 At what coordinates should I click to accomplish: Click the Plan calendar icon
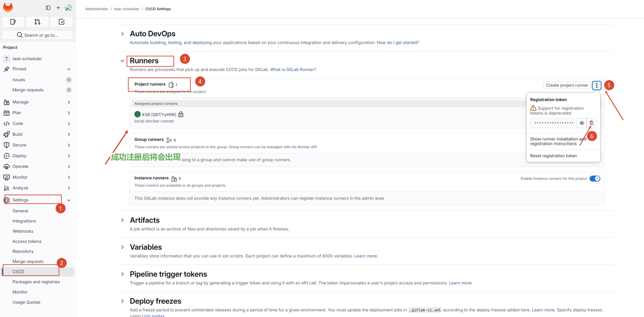[x=6, y=113]
